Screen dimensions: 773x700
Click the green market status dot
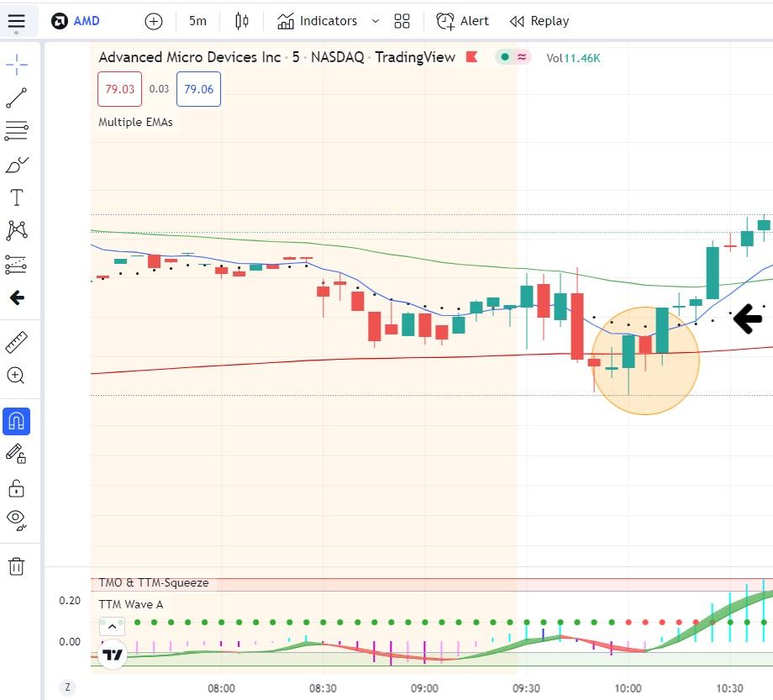(505, 57)
